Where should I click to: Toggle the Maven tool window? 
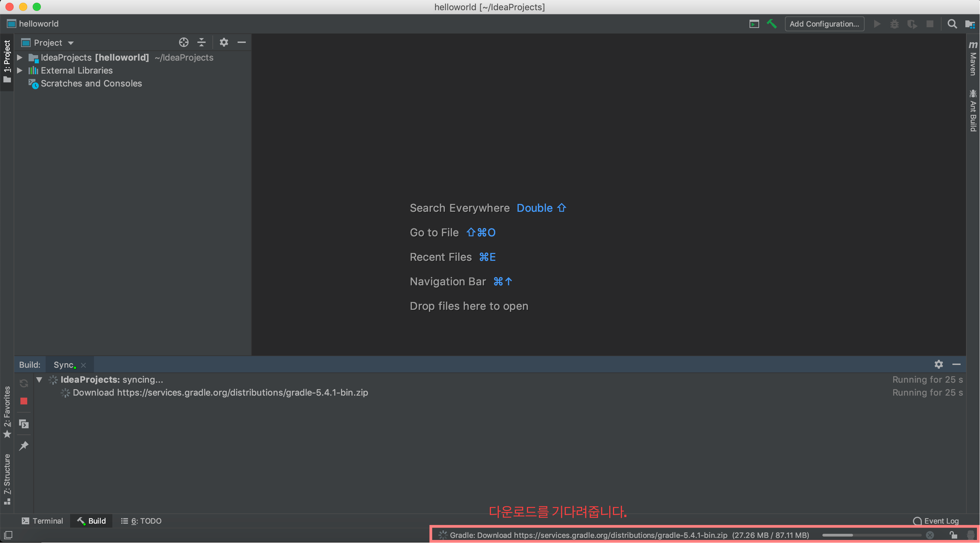[x=973, y=59]
